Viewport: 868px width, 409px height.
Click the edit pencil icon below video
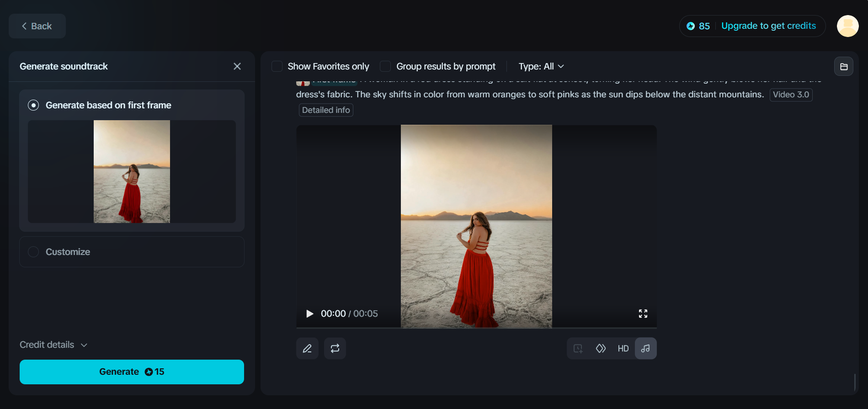pyautogui.click(x=307, y=348)
